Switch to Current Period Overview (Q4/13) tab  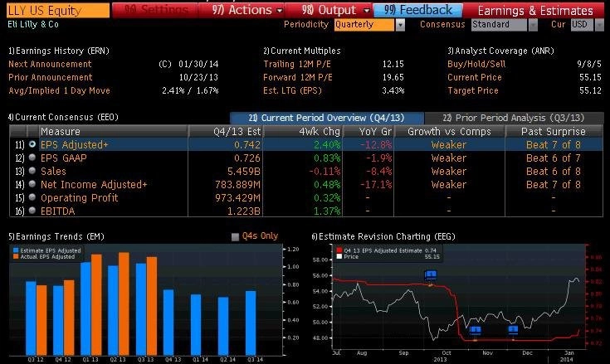(x=327, y=118)
